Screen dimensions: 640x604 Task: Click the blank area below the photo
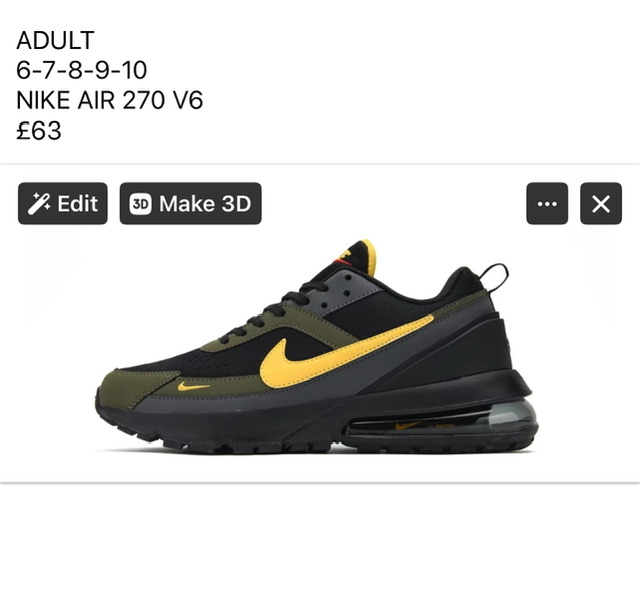coord(320,543)
